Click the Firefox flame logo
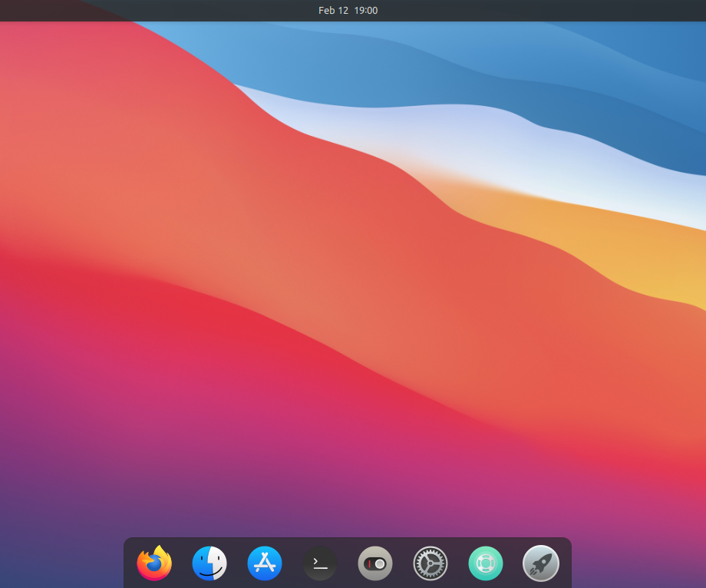Screen dimensions: 706x588 coord(153,563)
